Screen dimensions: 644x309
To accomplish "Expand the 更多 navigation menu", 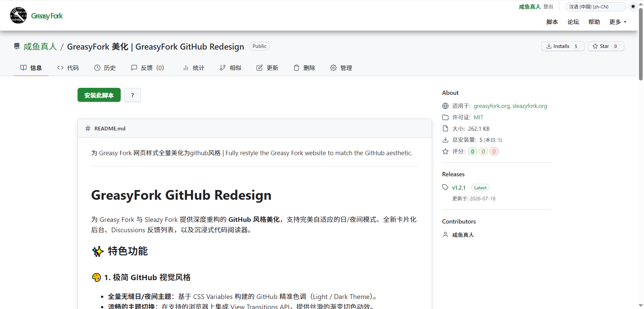I will [618, 22].
